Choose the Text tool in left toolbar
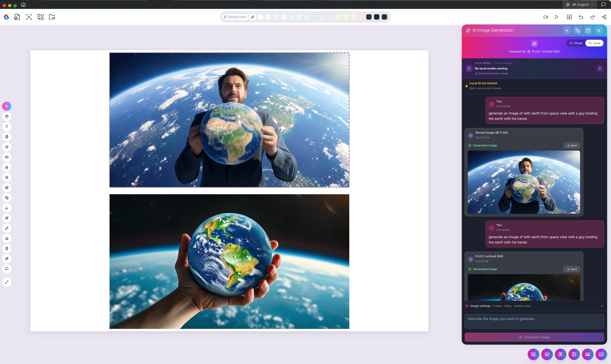Image resolution: width=611 pixels, height=364 pixels. pos(7,127)
